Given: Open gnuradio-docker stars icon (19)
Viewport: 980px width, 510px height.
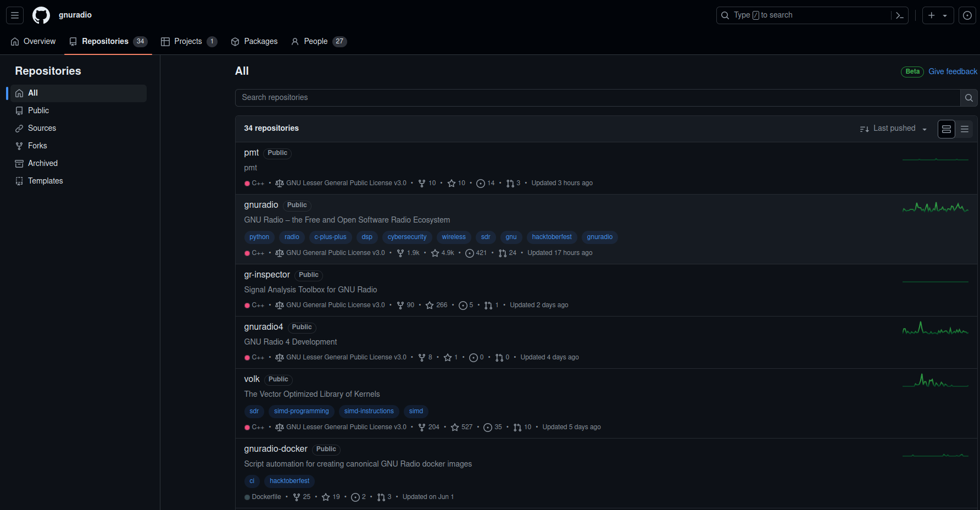Looking at the screenshot, I should (x=326, y=497).
